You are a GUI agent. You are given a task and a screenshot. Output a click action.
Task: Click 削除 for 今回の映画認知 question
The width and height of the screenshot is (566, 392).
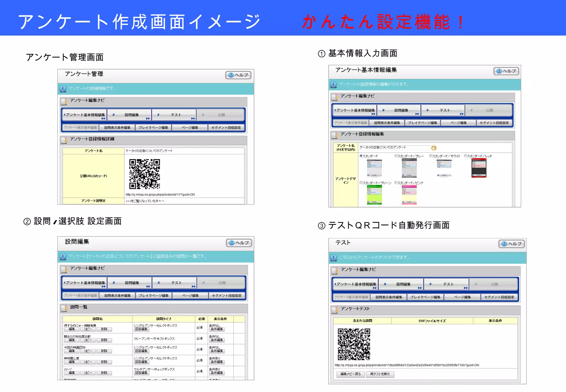[x=104, y=351]
